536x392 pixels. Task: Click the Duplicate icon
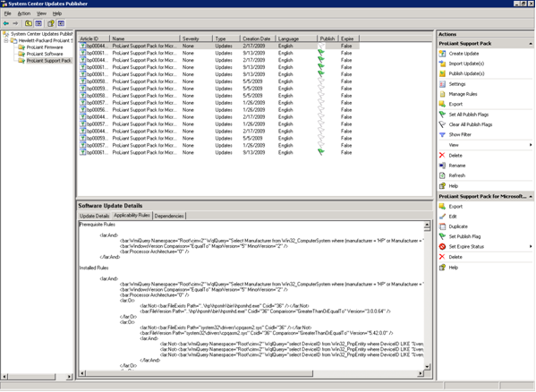click(x=442, y=226)
